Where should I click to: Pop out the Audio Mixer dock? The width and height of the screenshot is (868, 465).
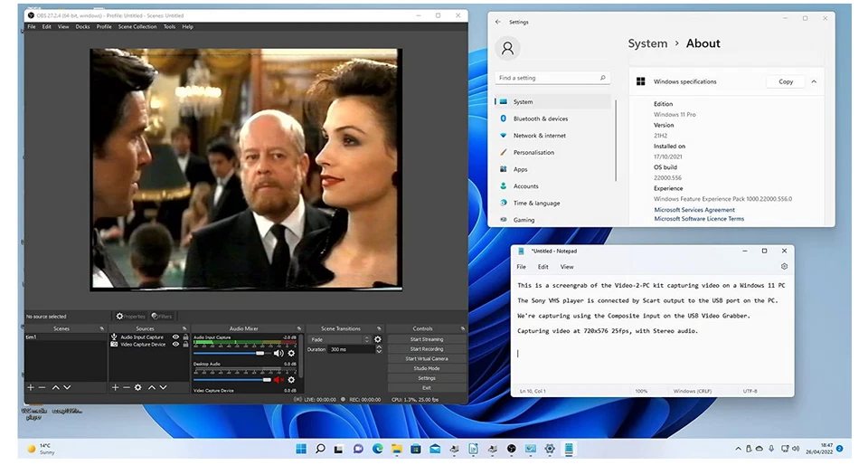click(299, 328)
